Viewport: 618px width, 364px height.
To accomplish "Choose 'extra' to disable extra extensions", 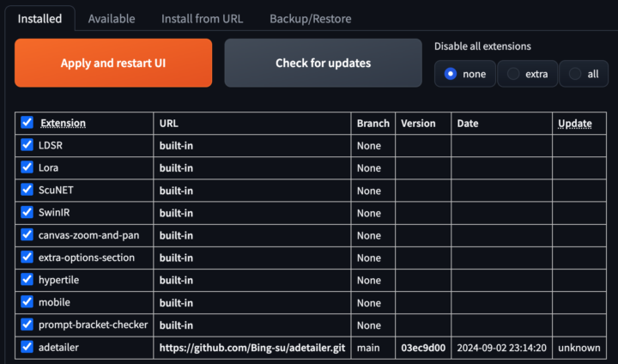I will pos(513,74).
